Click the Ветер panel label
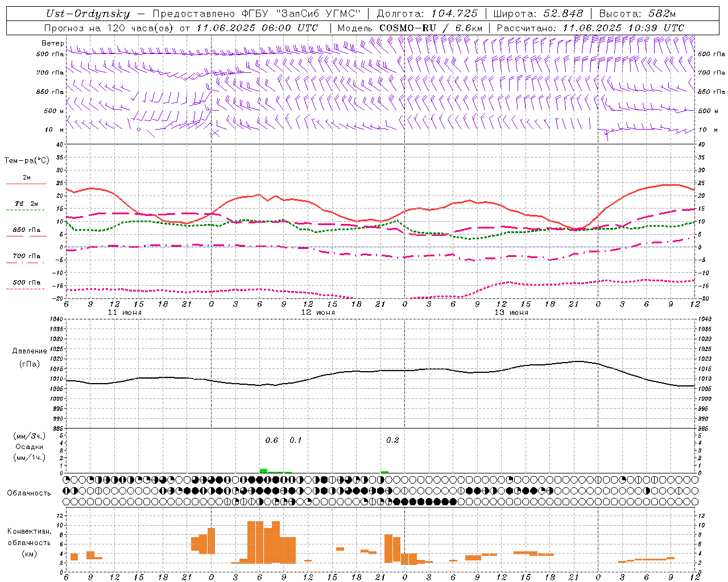The height and width of the screenshot is (582, 728). (52, 43)
